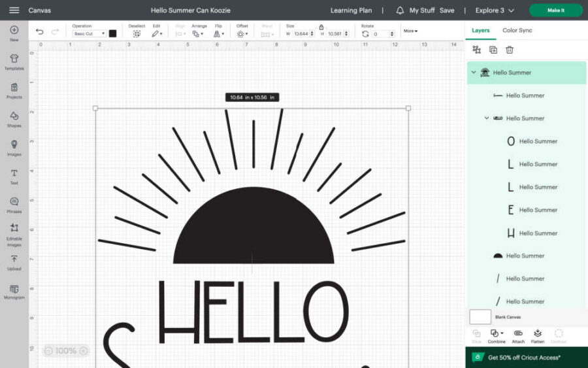The height and width of the screenshot is (368, 588).
Task: Click the black operation color swatch
Action: 113,33
